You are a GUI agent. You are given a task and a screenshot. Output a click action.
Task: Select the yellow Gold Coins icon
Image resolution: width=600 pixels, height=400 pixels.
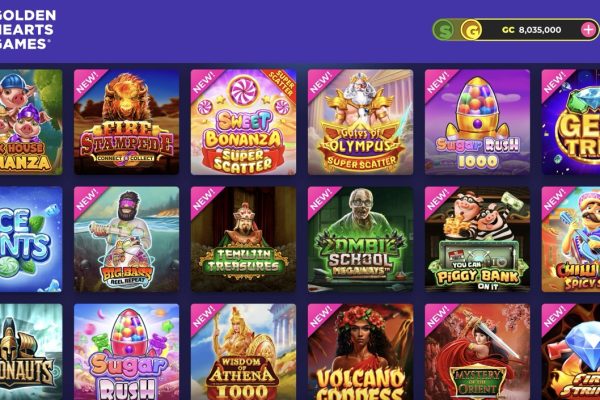click(x=471, y=30)
